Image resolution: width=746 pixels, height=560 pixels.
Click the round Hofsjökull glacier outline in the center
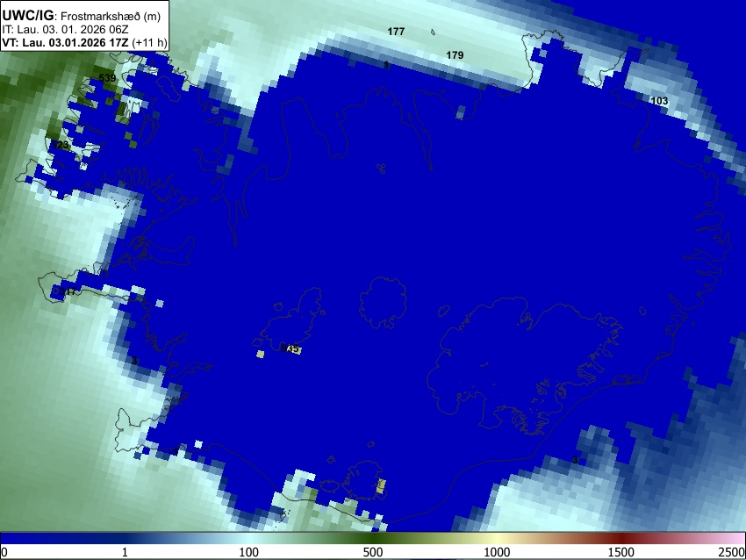(383, 303)
